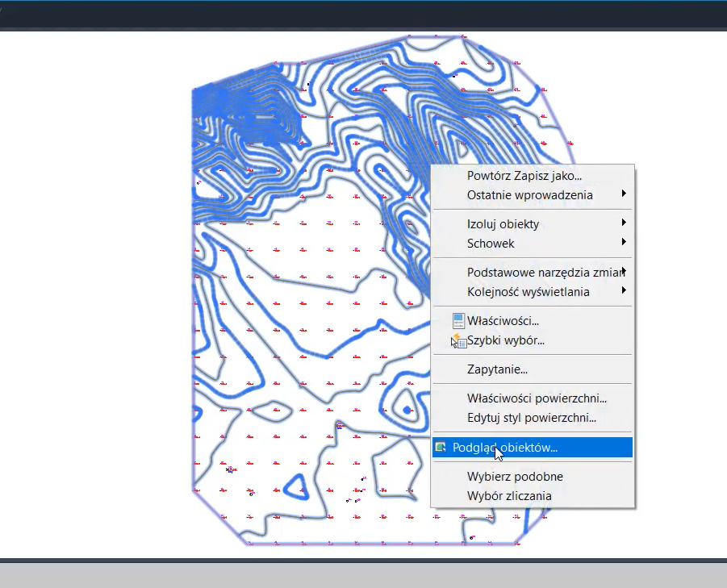The width and height of the screenshot is (727, 588).
Task: Expand Podstawowe narzędzia zmian submenu arrow
Action: pyautogui.click(x=624, y=271)
